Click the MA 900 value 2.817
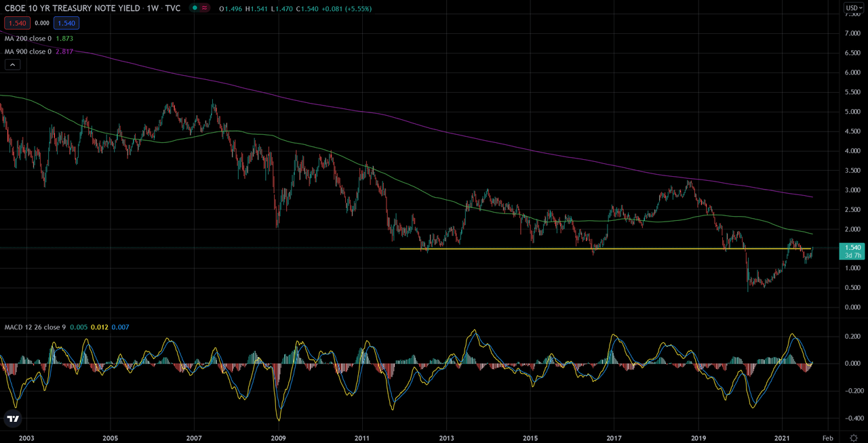The image size is (868, 443). tap(64, 51)
